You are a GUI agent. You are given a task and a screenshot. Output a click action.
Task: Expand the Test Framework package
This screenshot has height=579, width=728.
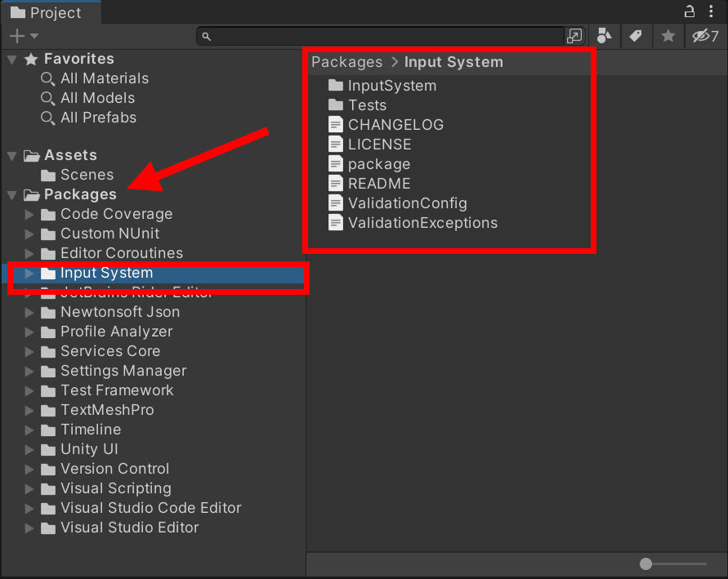[29, 390]
